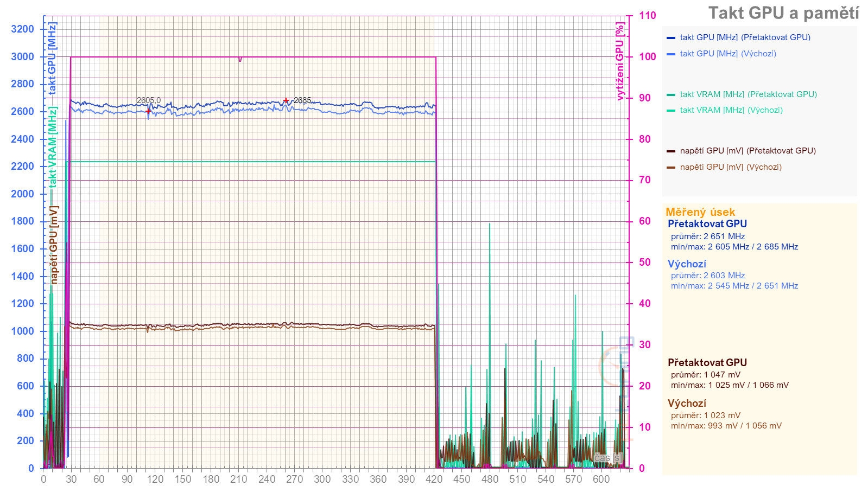This screenshot has height=486, width=868.
Task: Click the 600 tick on time axis
Action: [x=601, y=479]
